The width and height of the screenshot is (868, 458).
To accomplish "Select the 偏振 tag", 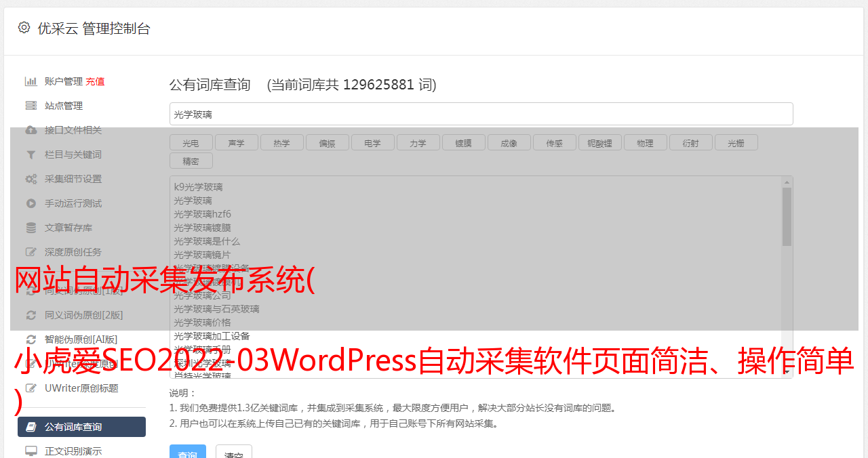I will pos(327,142).
